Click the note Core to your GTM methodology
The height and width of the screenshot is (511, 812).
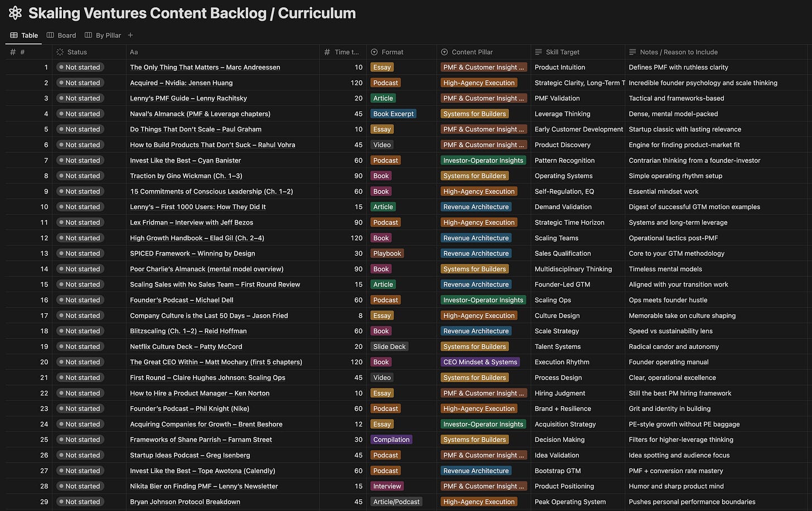click(676, 254)
